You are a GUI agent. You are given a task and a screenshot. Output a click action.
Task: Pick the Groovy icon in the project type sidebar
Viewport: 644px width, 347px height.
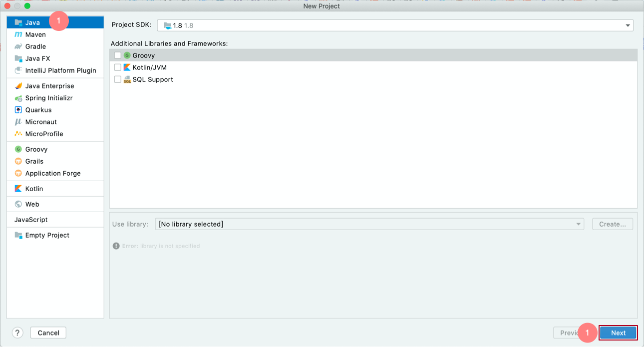(18, 149)
